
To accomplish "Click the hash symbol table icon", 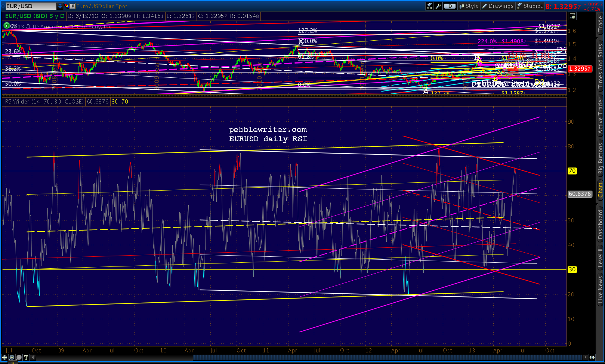I will tap(73, 6).
